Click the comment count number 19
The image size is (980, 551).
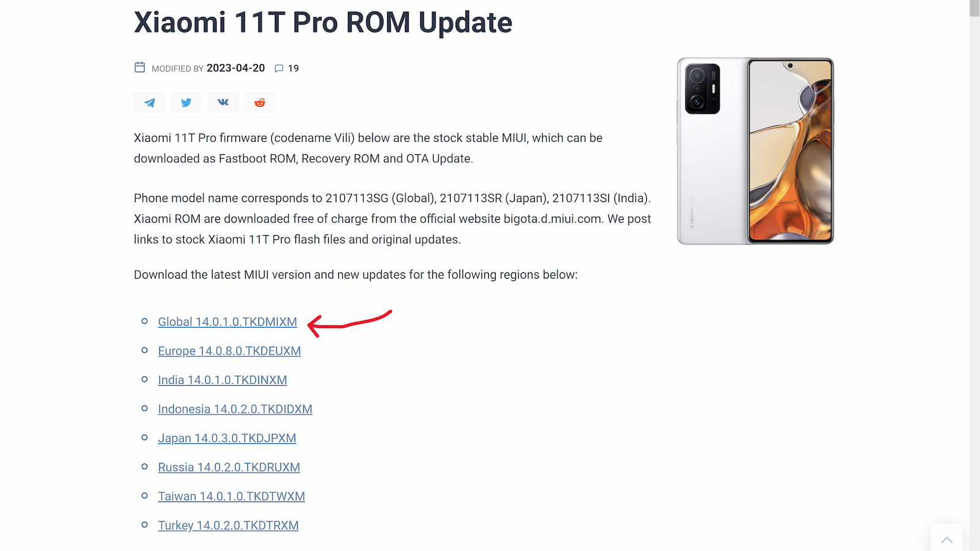[x=293, y=69]
